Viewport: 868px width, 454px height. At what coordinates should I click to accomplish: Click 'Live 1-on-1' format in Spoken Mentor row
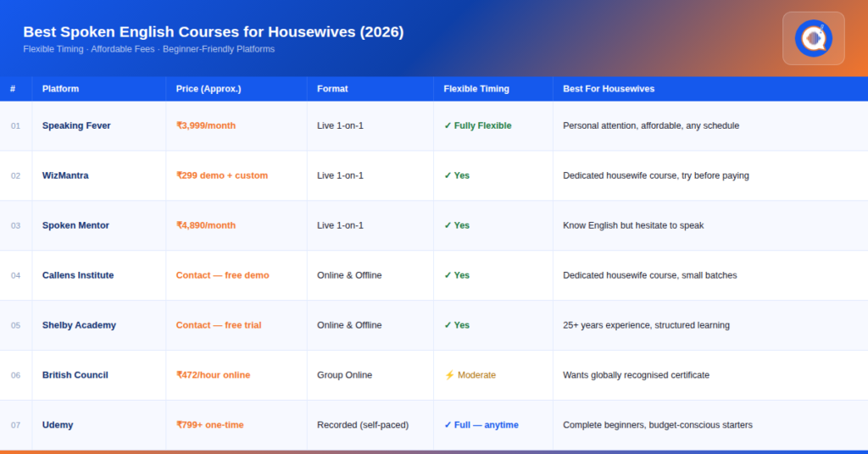tap(341, 225)
